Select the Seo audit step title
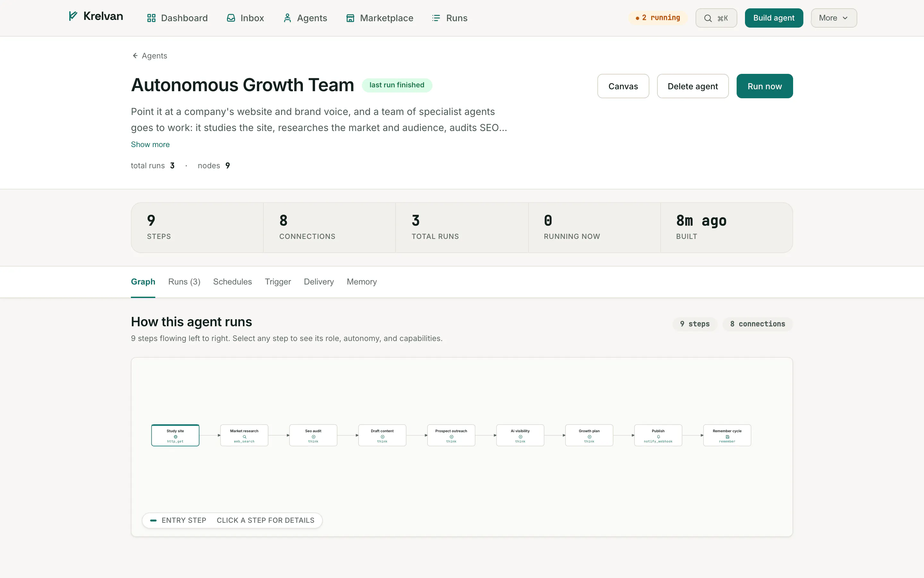This screenshot has height=578, width=924. (x=313, y=431)
